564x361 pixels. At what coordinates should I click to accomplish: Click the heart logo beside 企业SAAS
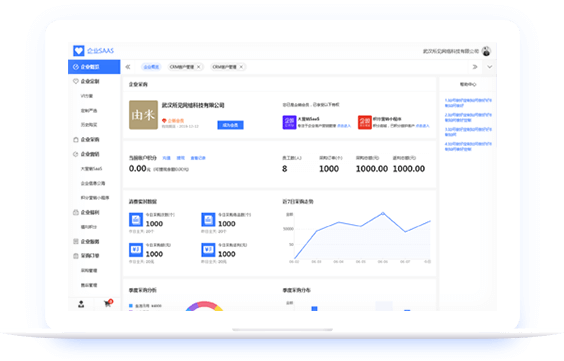pos(78,51)
